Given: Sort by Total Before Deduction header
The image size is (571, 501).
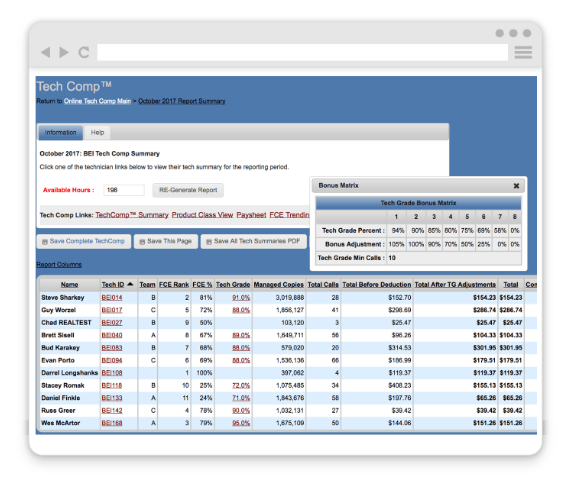Looking at the screenshot, I should click(377, 285).
